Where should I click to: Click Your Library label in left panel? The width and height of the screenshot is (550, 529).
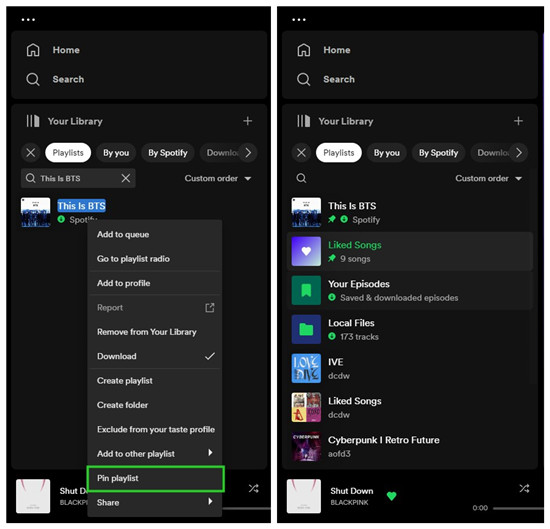(x=75, y=121)
